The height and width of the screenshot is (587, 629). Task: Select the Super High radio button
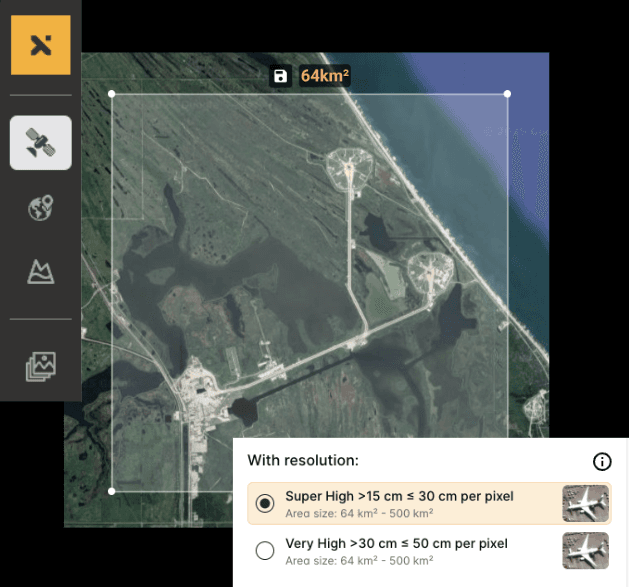pos(265,504)
